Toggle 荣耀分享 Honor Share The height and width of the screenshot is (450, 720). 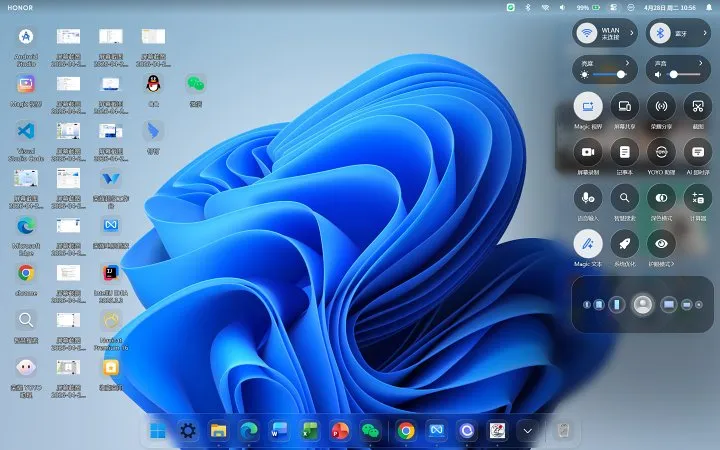pyautogui.click(x=661, y=107)
